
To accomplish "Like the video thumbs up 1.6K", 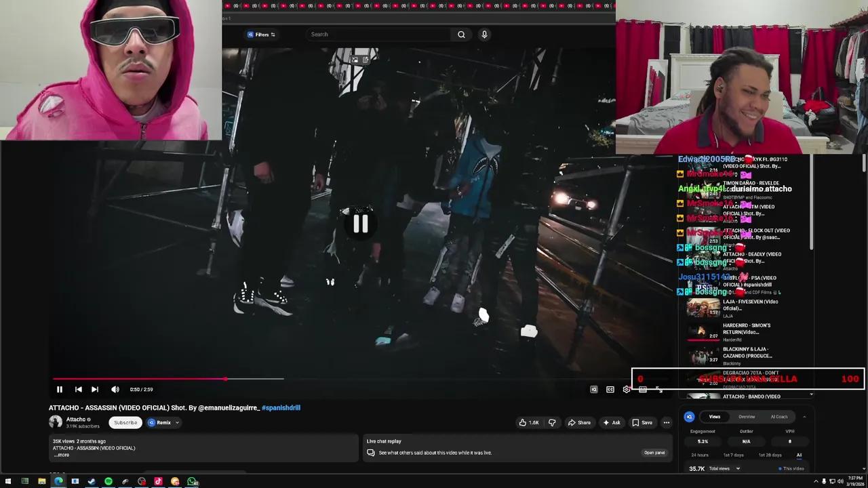I will (x=529, y=422).
